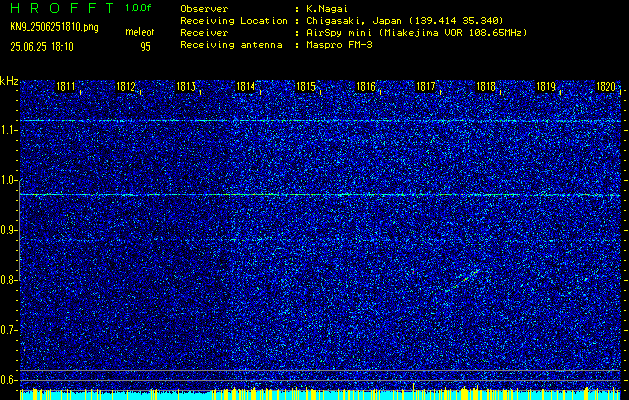Screen dimensions: 629x400
Task: Click the 1812 time marker
Action: 126,86
